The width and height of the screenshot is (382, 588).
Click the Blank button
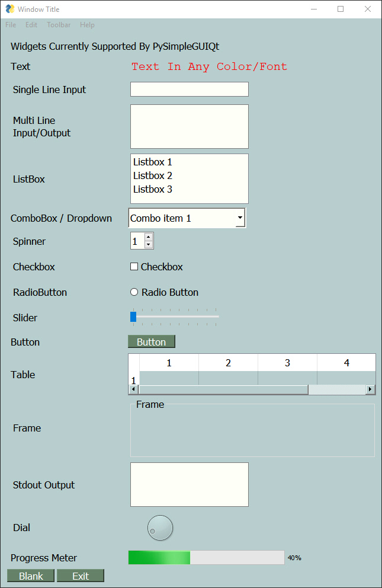click(x=31, y=576)
